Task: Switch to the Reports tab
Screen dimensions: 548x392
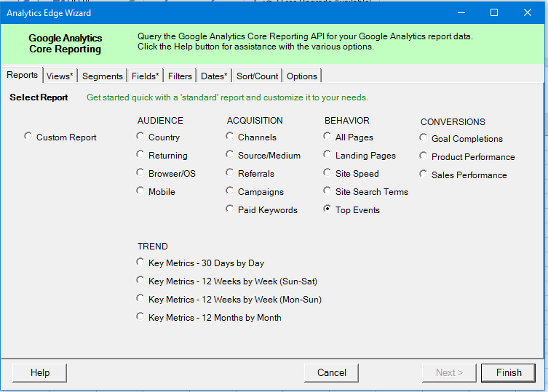Action: 23,75
